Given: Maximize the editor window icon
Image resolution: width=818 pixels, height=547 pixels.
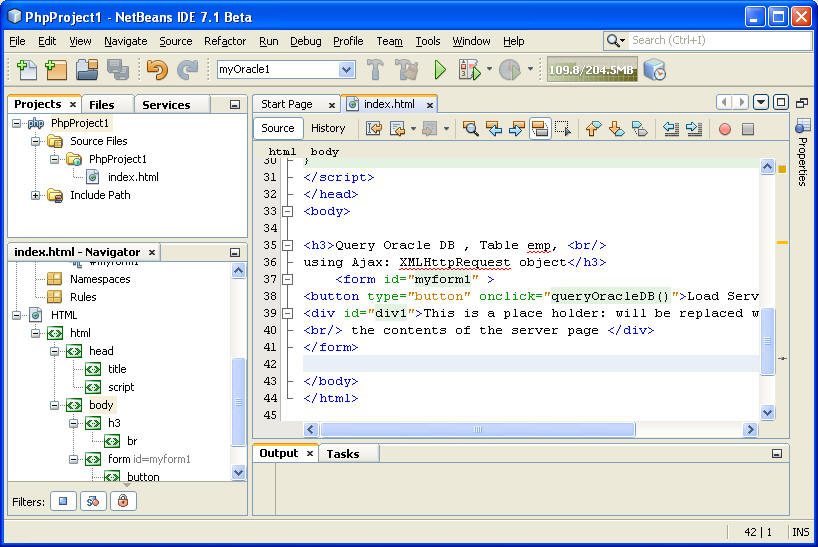Looking at the screenshot, I should [780, 102].
